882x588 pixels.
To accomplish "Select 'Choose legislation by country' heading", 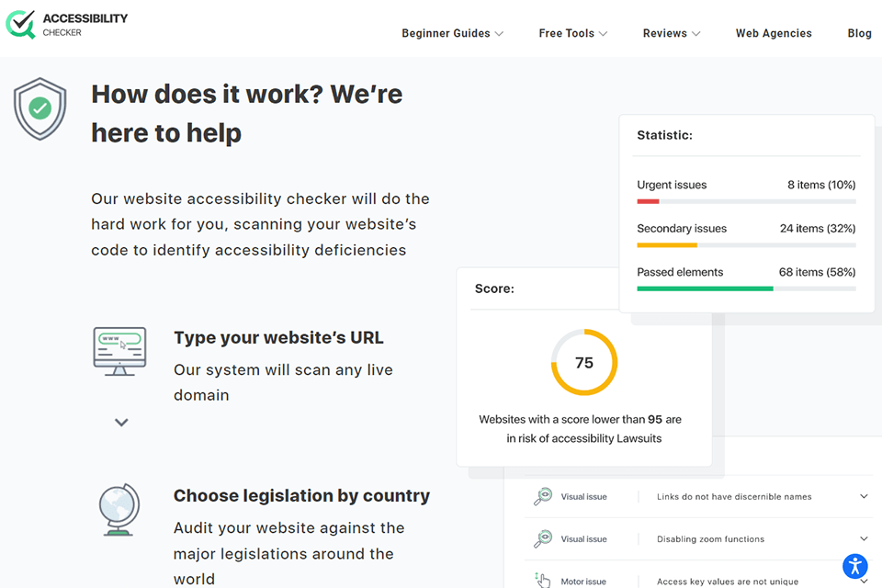I will (301, 496).
